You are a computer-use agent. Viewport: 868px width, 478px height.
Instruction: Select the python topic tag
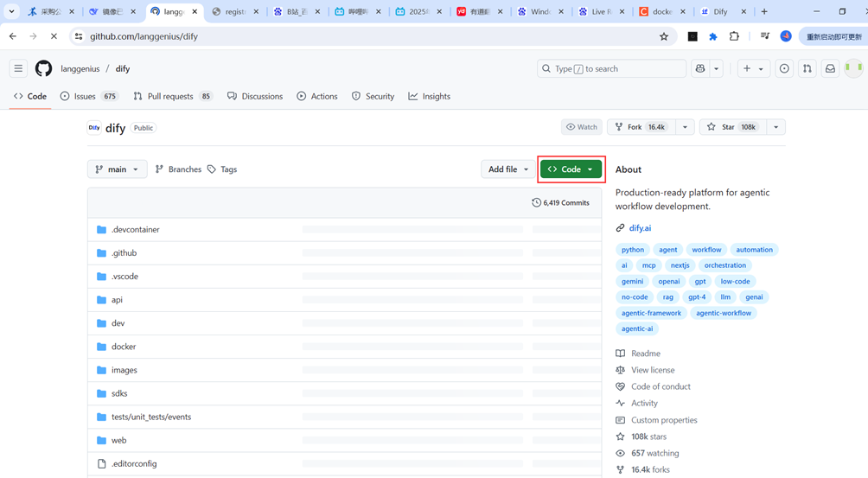[633, 250]
